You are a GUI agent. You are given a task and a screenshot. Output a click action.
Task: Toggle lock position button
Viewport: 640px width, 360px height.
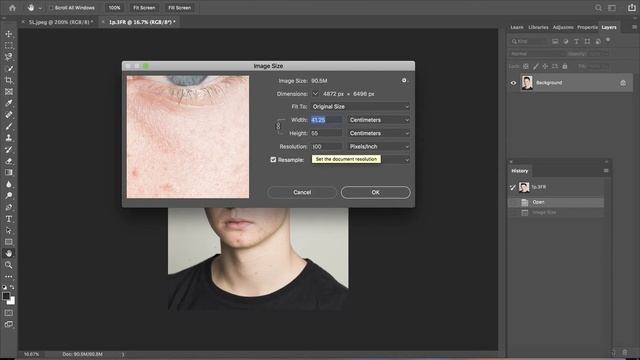click(x=545, y=66)
